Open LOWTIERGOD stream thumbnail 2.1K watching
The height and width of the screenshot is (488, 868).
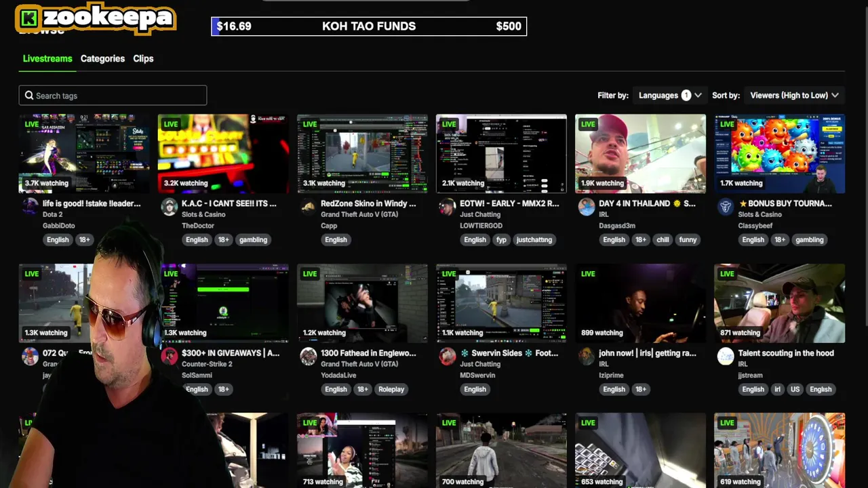pyautogui.click(x=501, y=154)
